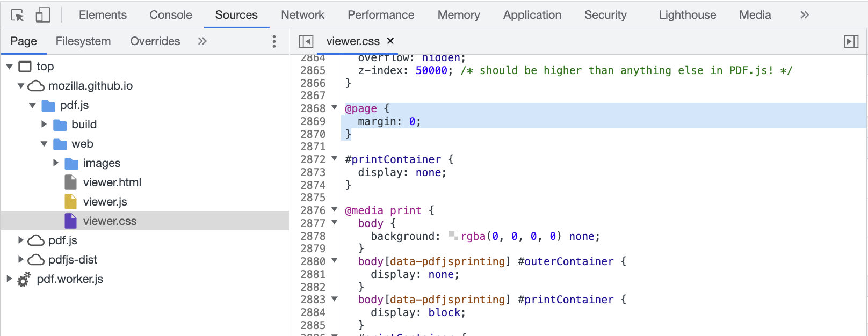Image resolution: width=868 pixels, height=336 pixels.
Task: Open the Memory tab
Action: pos(459,15)
